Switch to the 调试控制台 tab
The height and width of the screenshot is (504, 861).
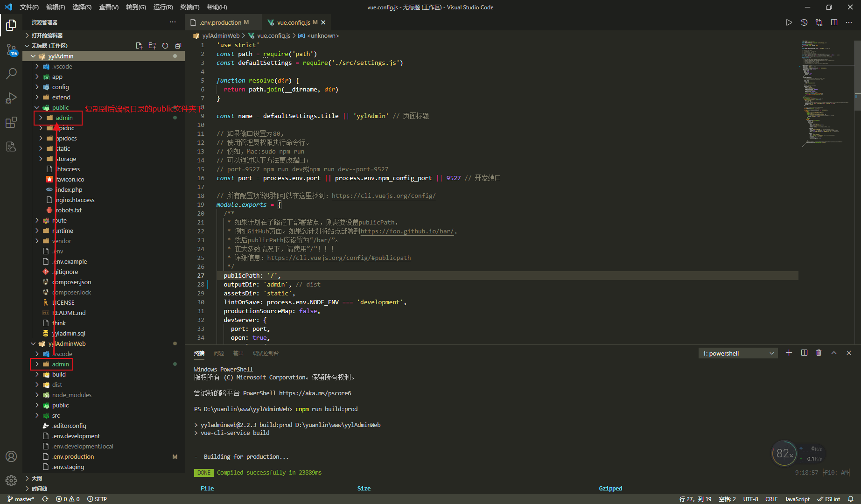tap(266, 353)
